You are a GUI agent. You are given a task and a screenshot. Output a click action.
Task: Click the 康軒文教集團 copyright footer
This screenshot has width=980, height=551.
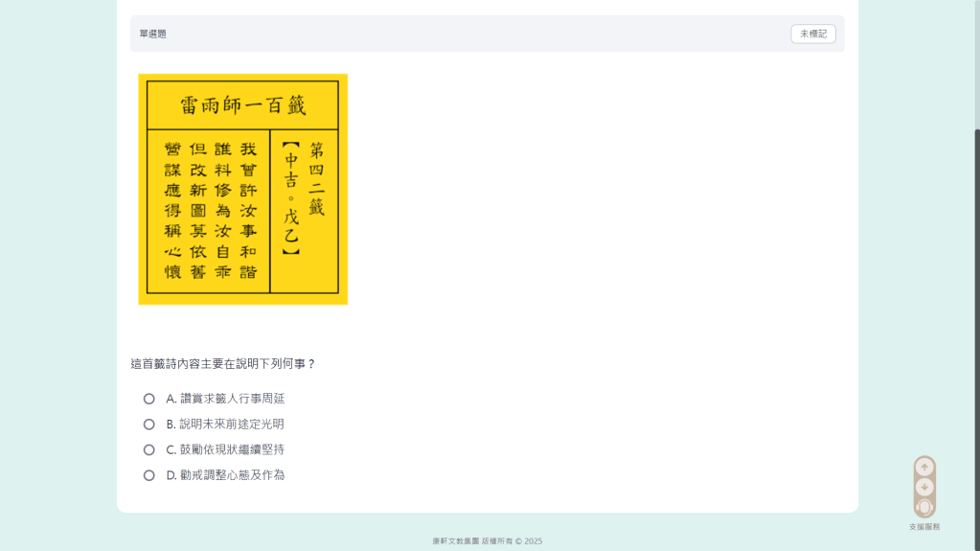[487, 541]
